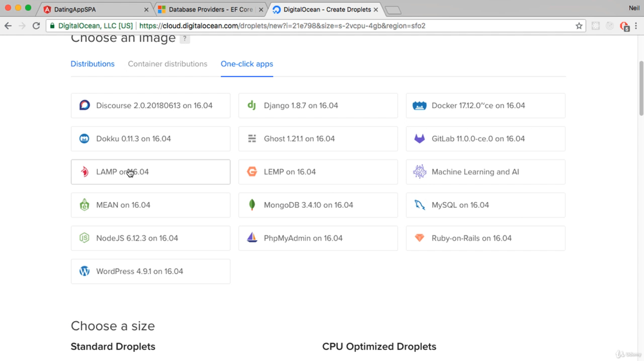Click the CPU Optimized Droplets heading
Screen dimensions: 644x361
[379, 347]
